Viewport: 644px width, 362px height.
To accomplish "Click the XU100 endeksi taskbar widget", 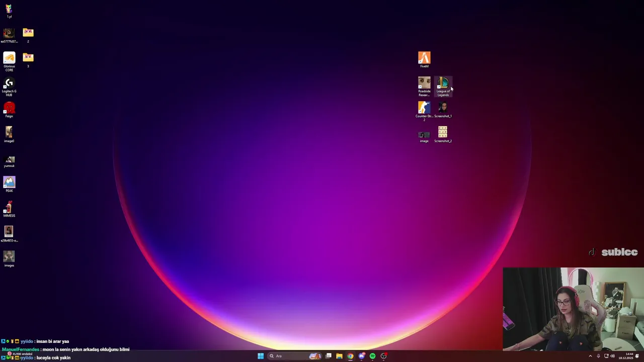I will (x=20, y=354).
